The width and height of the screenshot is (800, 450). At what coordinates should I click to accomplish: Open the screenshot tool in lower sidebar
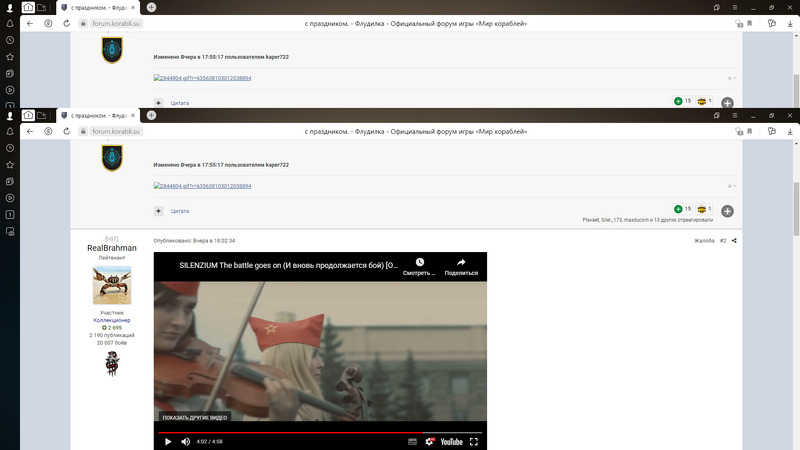coord(10,232)
